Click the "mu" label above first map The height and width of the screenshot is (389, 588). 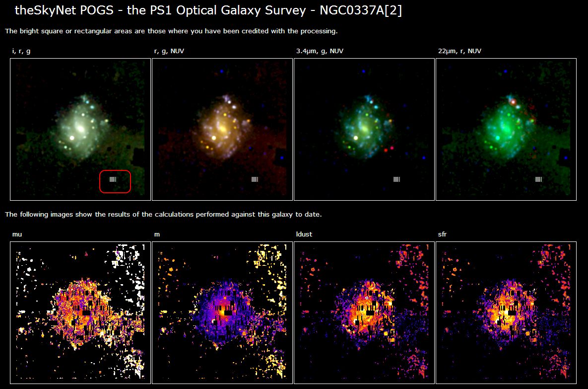coord(17,234)
